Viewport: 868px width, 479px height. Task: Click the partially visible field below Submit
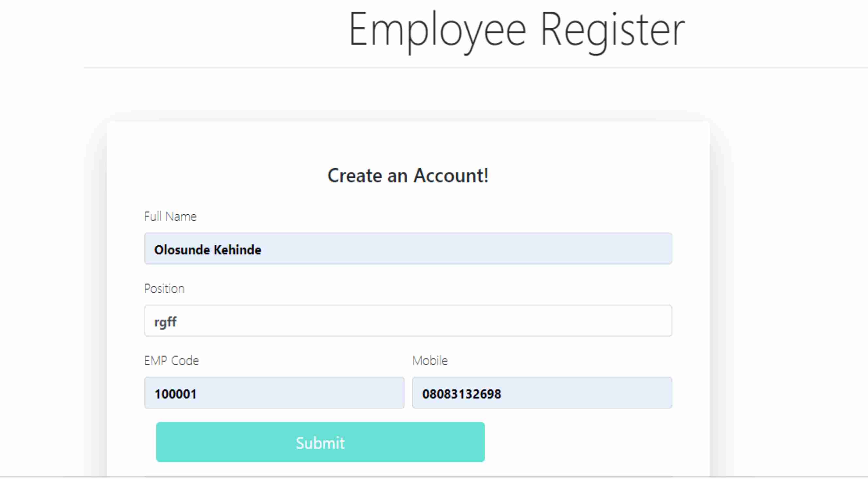(408, 476)
